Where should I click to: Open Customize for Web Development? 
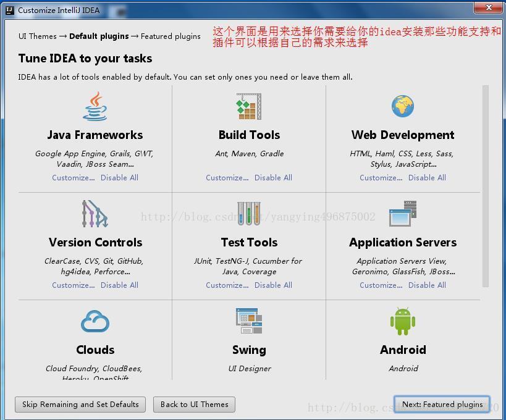(x=381, y=177)
